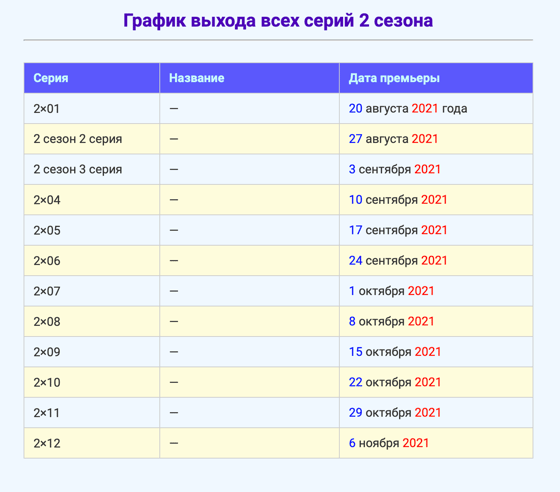Click the title dash in the 2×01 row
560x492 pixels.
click(x=174, y=109)
